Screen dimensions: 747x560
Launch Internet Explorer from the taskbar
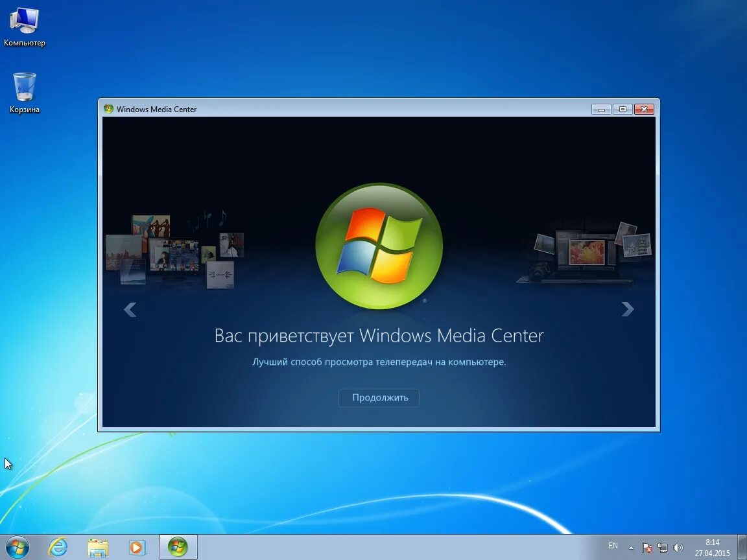(58, 547)
